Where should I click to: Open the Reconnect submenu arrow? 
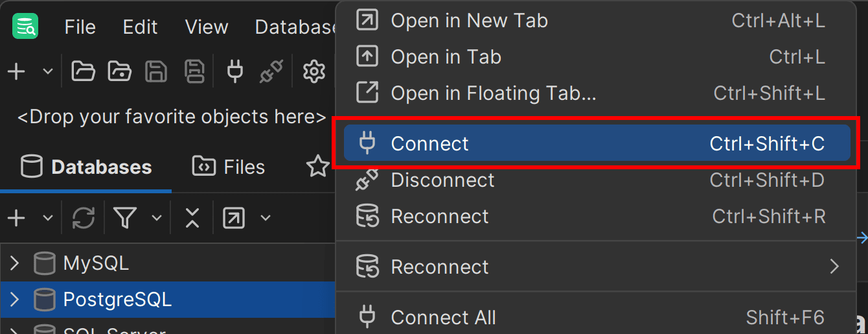coord(834,267)
